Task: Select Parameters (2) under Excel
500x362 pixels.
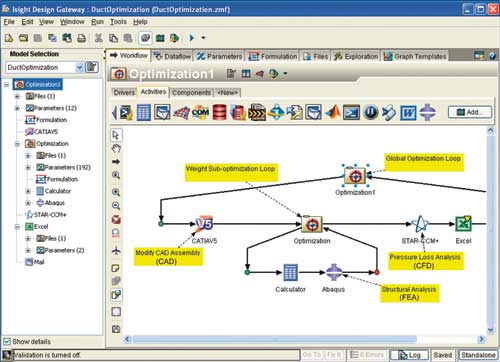Action: coord(60,250)
